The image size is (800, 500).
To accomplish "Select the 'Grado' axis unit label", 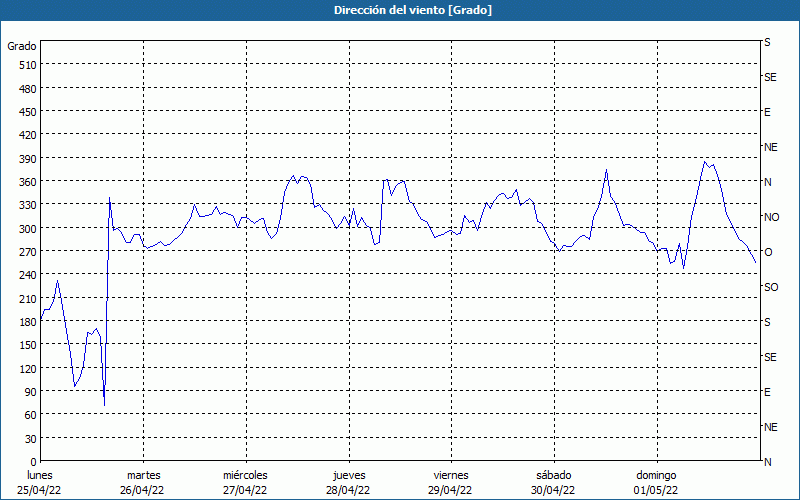I will [22, 46].
